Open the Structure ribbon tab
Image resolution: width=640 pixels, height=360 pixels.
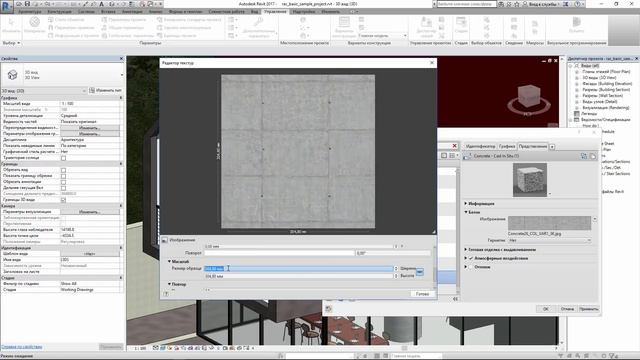[x=59, y=12]
